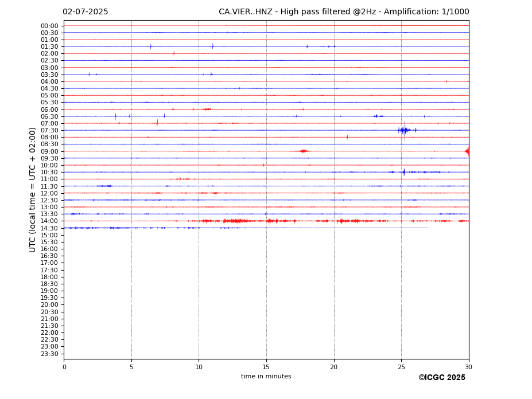Click the 12:00 row time label

[x=49, y=193]
